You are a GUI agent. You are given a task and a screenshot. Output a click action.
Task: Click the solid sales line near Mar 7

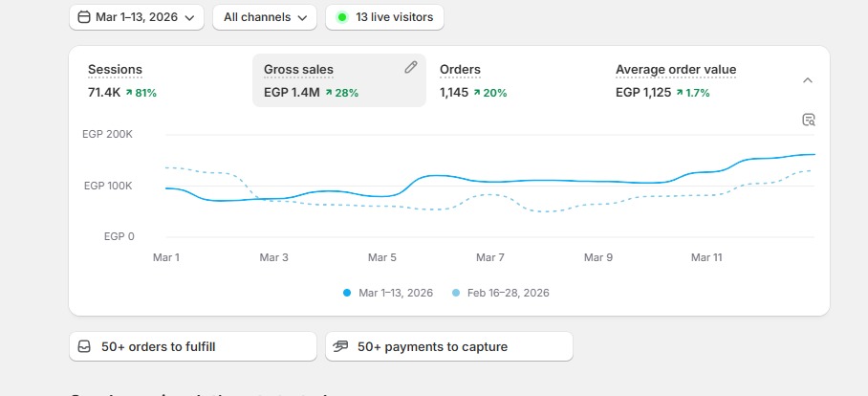coord(490,182)
